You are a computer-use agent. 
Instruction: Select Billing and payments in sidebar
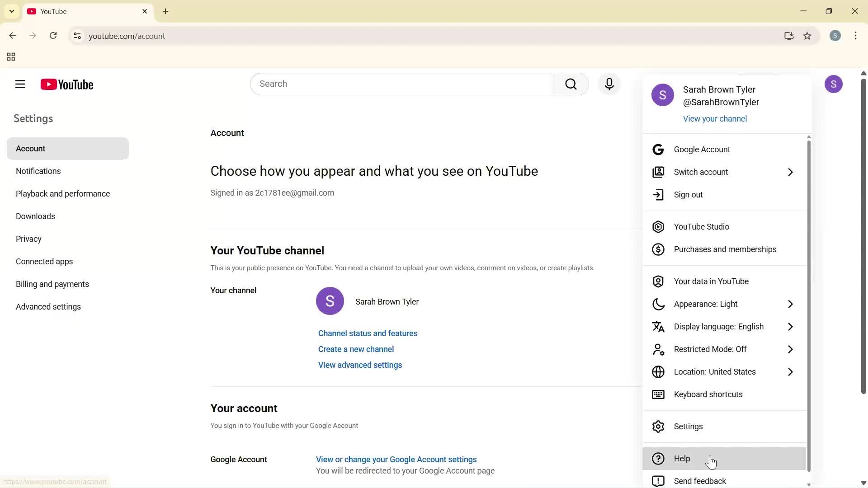tap(52, 284)
